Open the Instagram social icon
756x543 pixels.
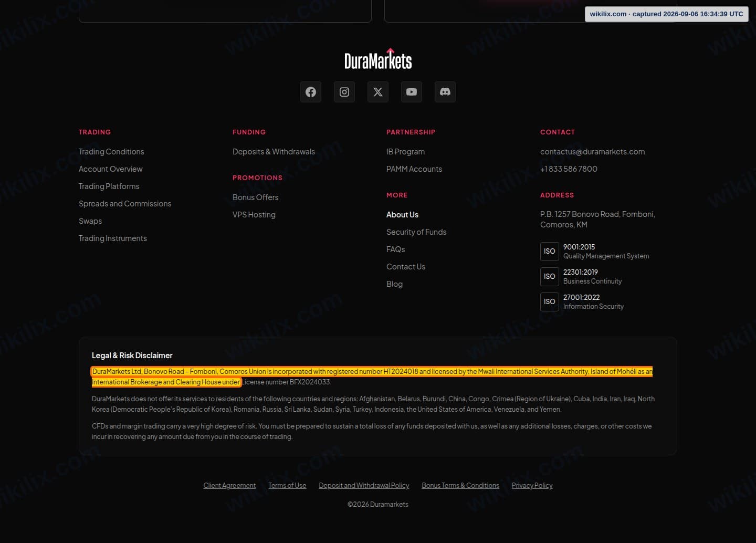344,92
